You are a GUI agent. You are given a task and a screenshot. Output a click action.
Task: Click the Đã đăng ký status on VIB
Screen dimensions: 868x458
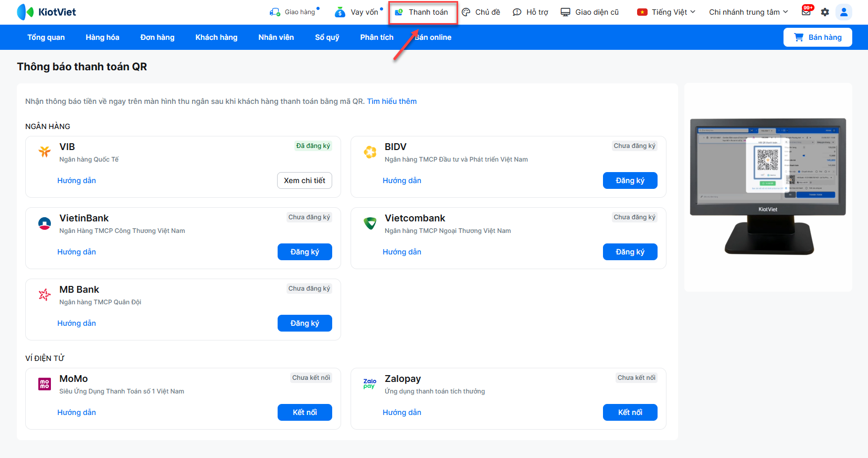pyautogui.click(x=313, y=146)
